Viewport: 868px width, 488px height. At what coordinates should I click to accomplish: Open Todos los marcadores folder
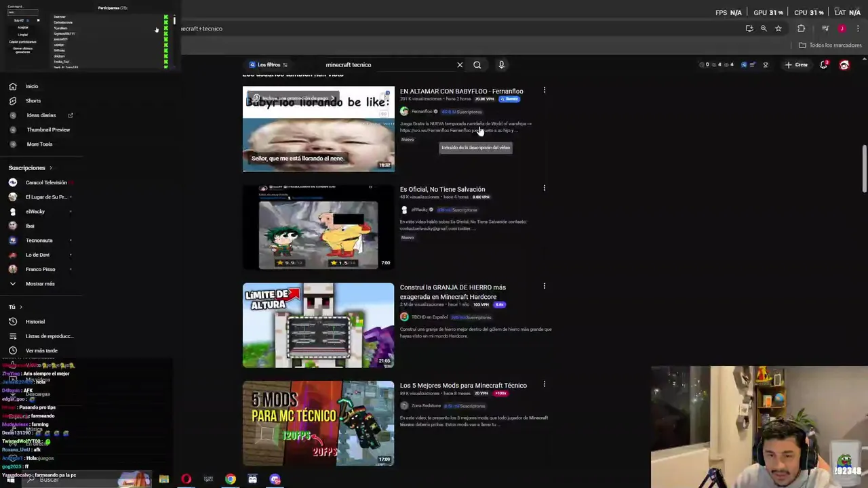(x=831, y=45)
